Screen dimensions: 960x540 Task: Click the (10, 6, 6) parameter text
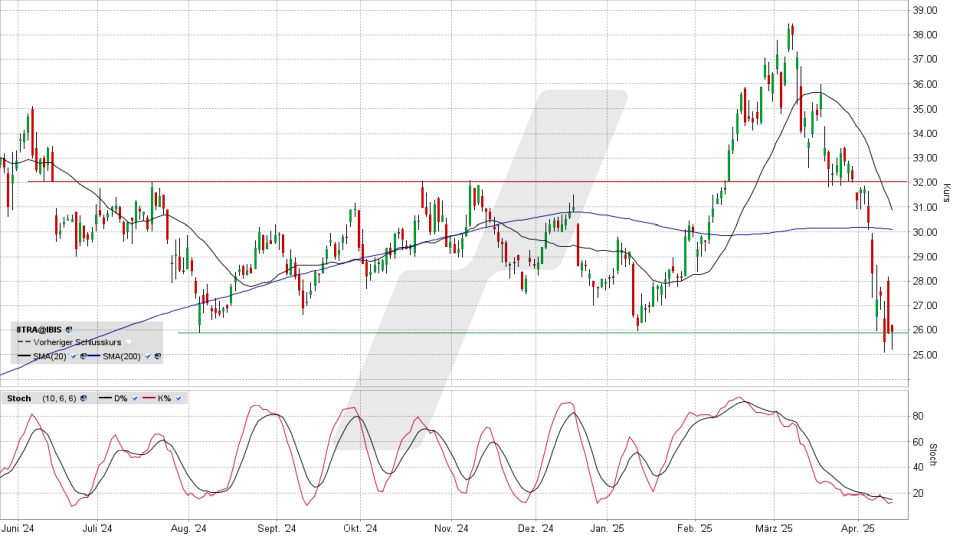coord(59,398)
